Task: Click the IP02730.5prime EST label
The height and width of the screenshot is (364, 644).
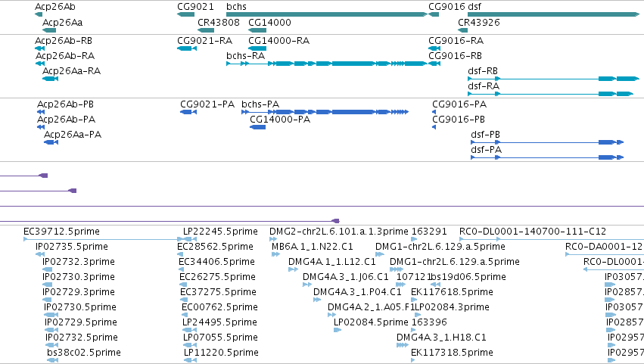Action: tap(80, 307)
